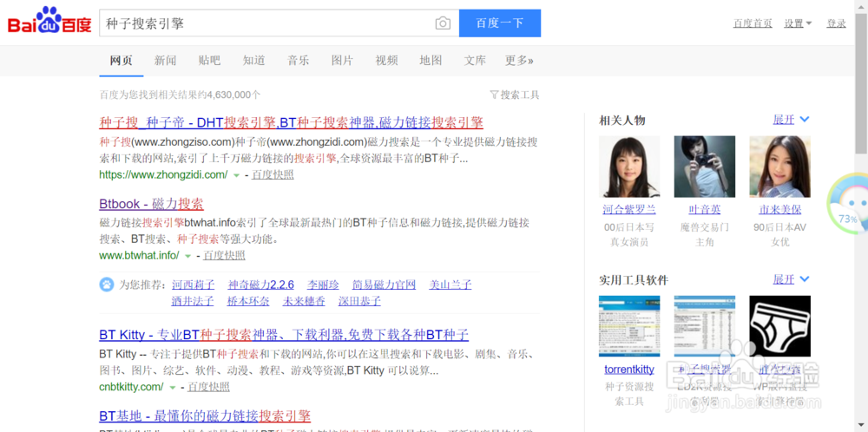The image size is (868, 432).
Task: Open 百度快照 for cnbtkitty.com result
Action: (208, 387)
